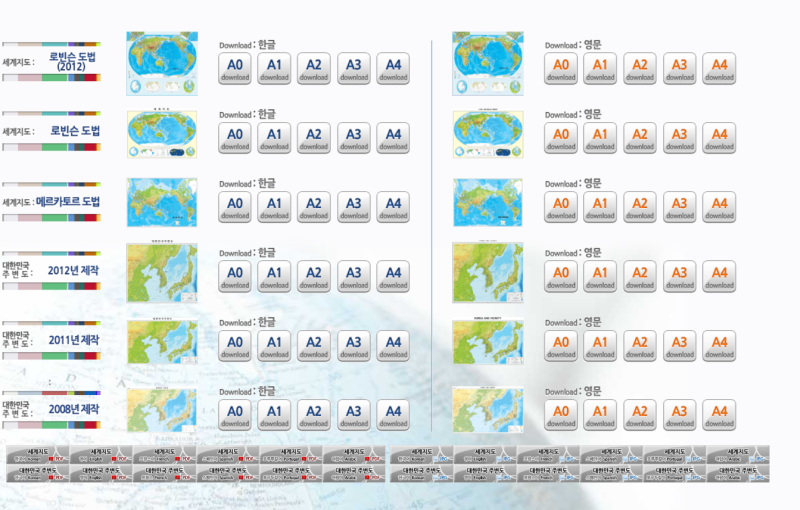Open 대한민국 주변도 French PDF link
The width and height of the screenshot is (800, 510).
(x=164, y=473)
